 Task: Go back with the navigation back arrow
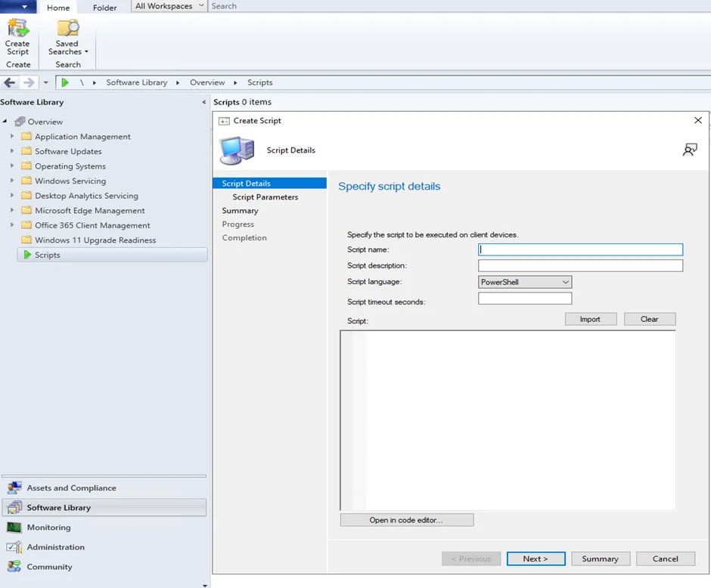10,82
